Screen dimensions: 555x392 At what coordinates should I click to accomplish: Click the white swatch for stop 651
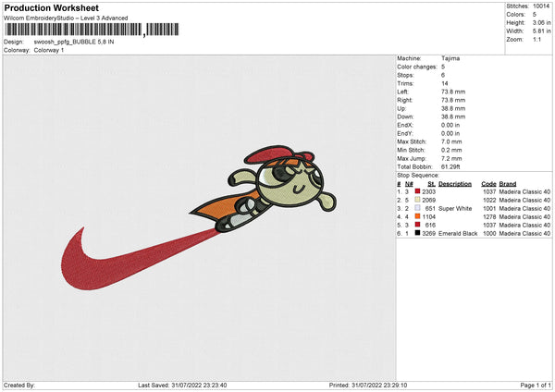tap(417, 208)
